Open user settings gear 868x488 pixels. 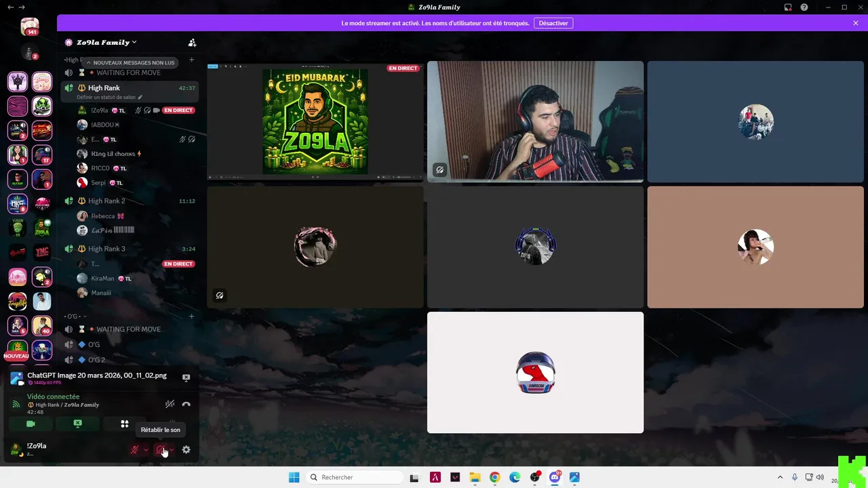click(x=186, y=450)
